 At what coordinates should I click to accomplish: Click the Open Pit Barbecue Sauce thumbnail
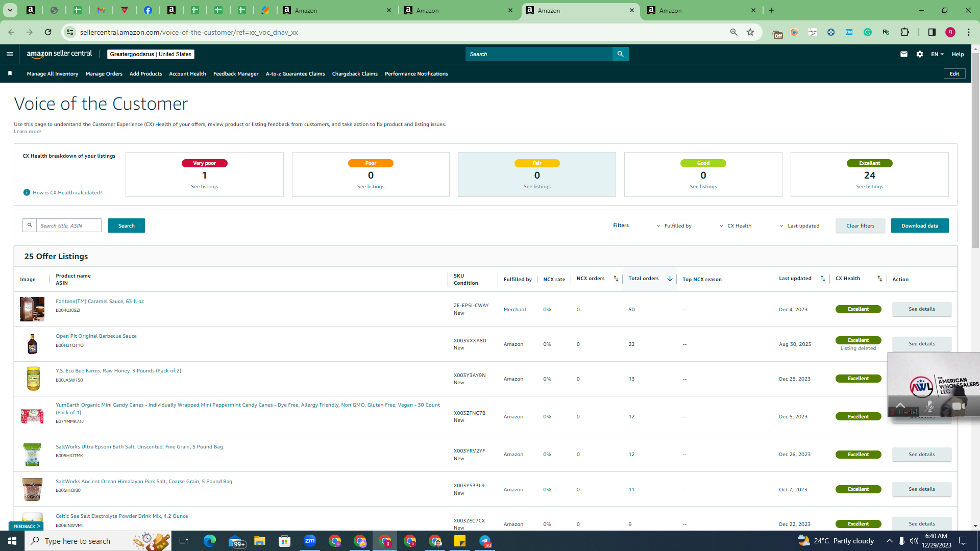point(32,344)
